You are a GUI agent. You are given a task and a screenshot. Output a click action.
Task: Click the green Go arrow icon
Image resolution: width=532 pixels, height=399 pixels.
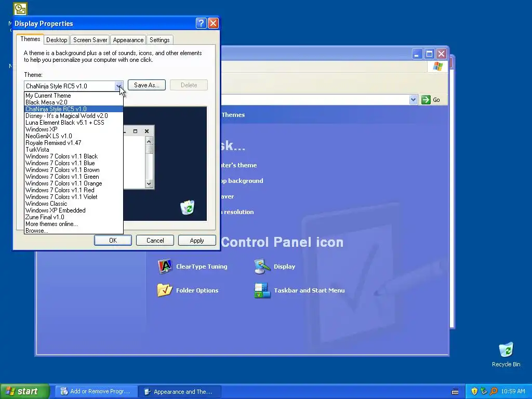(x=426, y=100)
